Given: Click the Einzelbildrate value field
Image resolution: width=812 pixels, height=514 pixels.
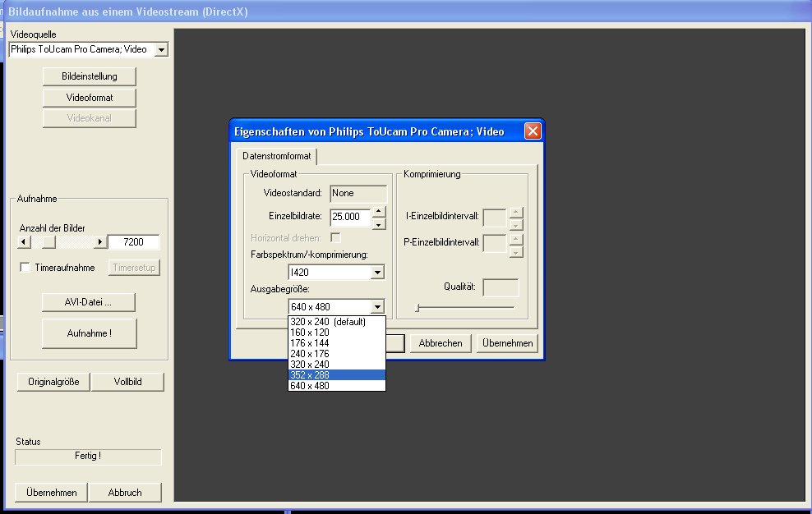Looking at the screenshot, I should [x=349, y=218].
